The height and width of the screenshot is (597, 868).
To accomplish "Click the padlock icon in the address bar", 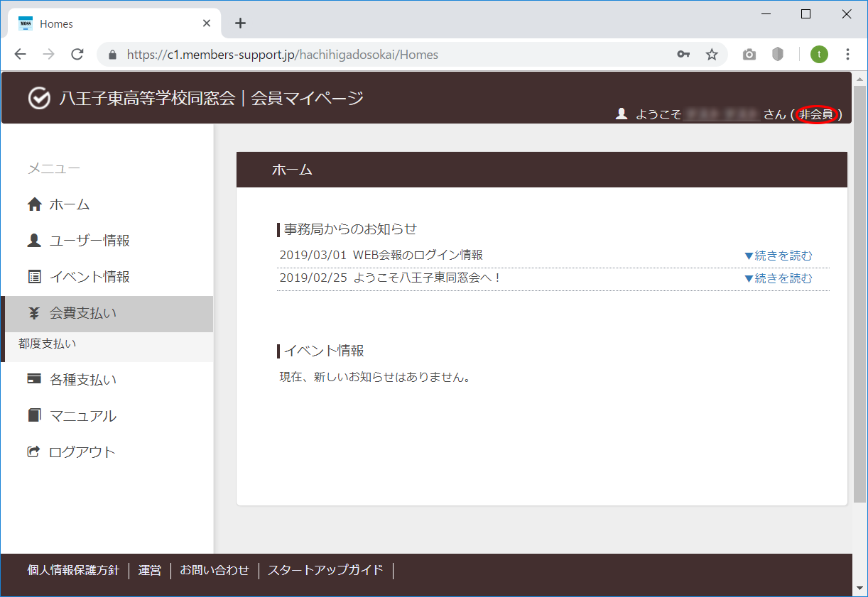I will 112,55.
